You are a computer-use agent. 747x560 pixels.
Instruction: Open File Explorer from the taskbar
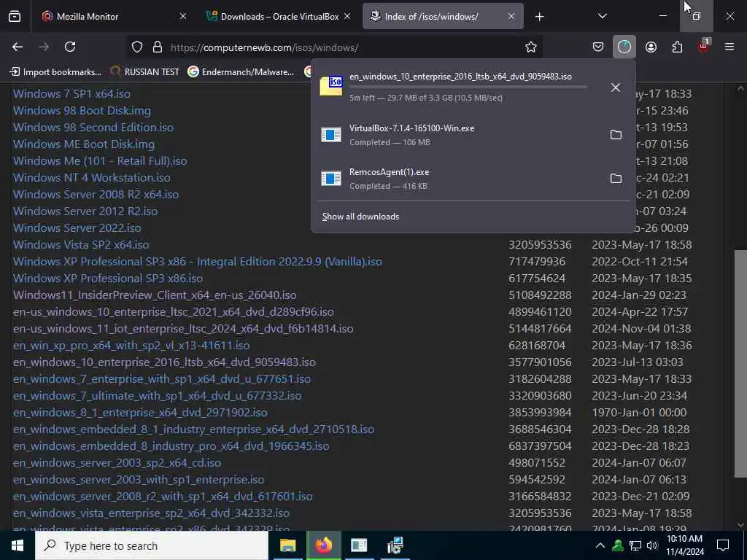tap(287, 545)
